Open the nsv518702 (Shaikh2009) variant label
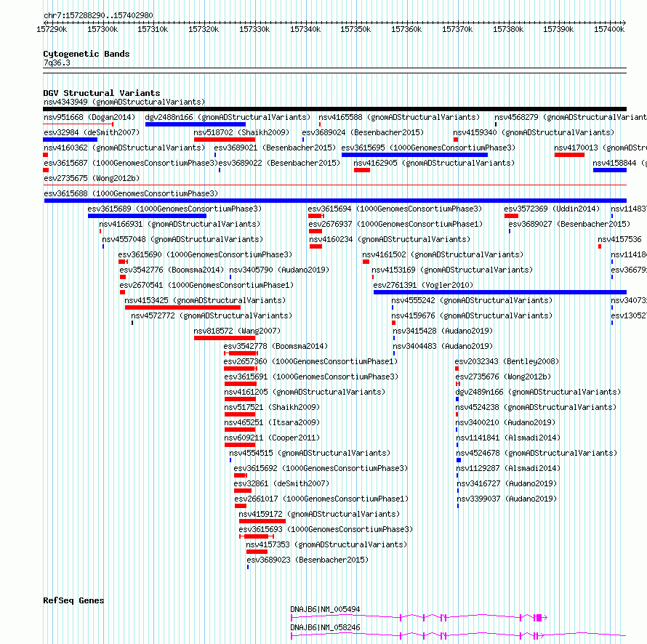The image size is (647, 644). pyautogui.click(x=241, y=132)
